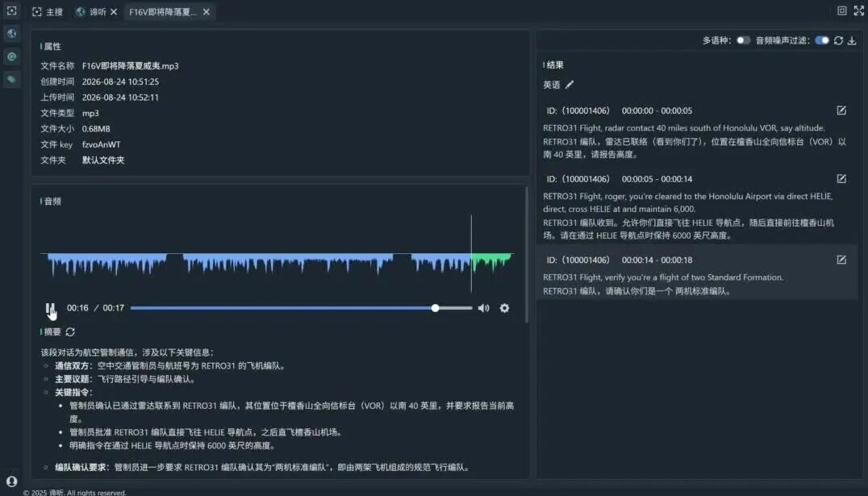
Task: Click the left panel vertical scrollbar
Action: pyautogui.click(x=527, y=255)
